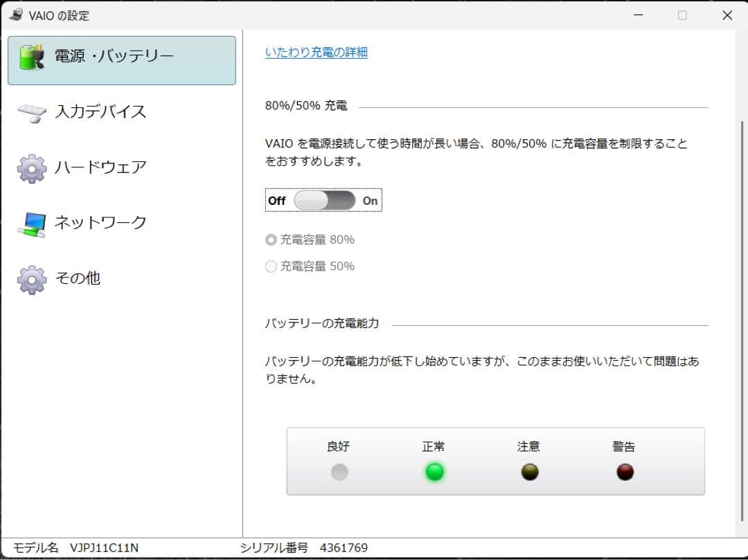Click the 正常 green indicator light
Image resolution: width=748 pixels, height=560 pixels.
point(434,472)
